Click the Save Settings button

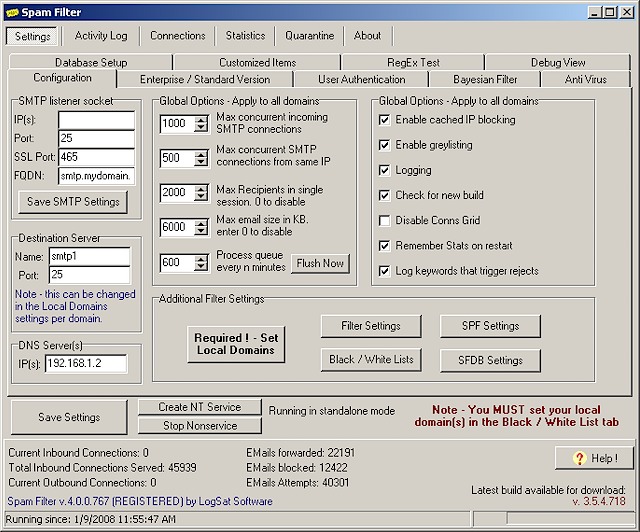pyautogui.click(x=69, y=417)
